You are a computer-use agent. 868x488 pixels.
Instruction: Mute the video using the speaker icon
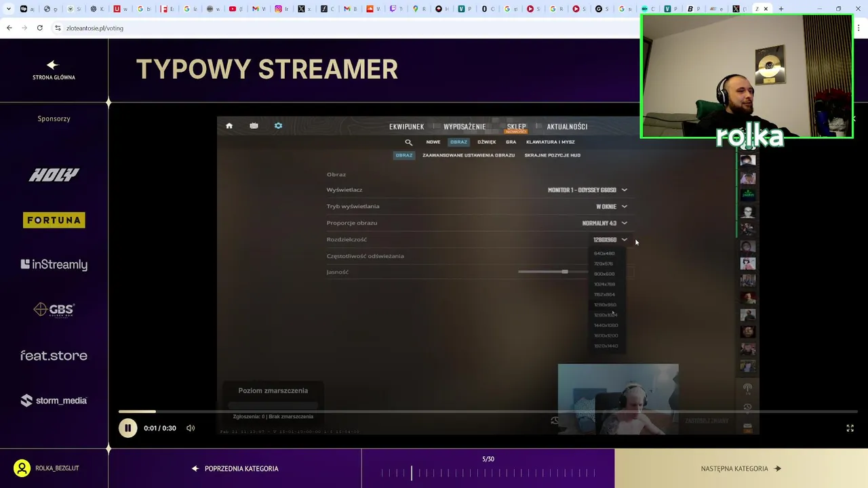point(191,428)
